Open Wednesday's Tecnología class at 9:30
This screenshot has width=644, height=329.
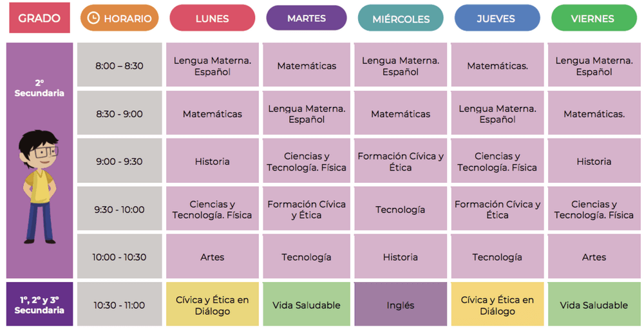pos(401,209)
